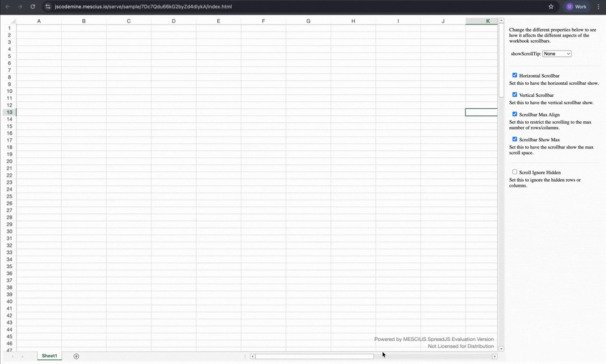This screenshot has height=364, width=606.
Task: Open the showScrollTip dropdown
Action: click(557, 54)
